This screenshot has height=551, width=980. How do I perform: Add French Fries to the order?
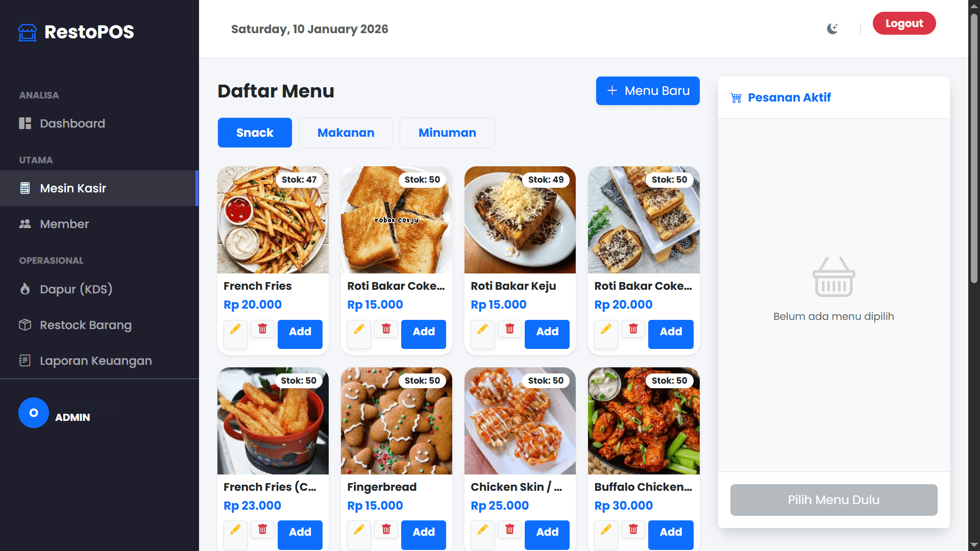pyautogui.click(x=300, y=332)
